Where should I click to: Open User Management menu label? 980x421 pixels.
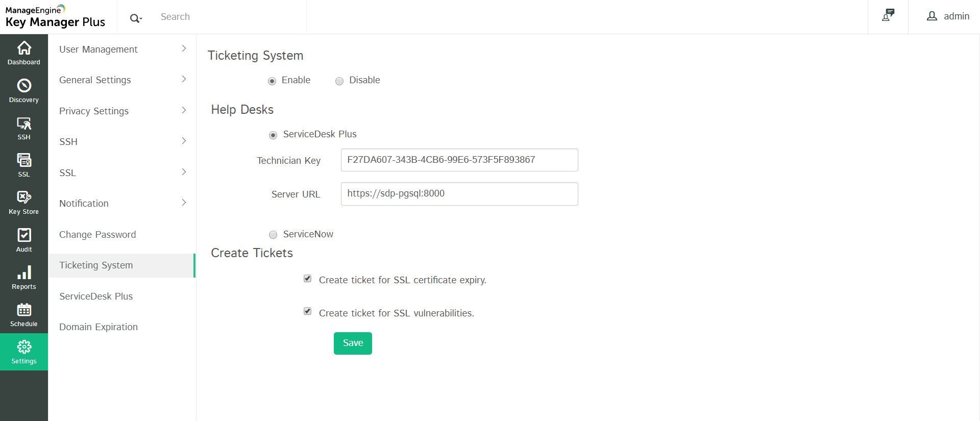point(99,49)
